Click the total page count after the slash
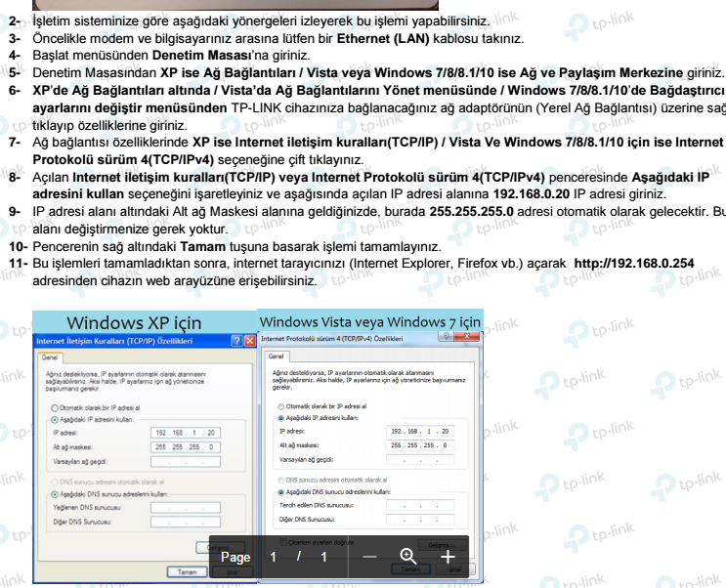This screenshot has width=726, height=588. coord(323,557)
